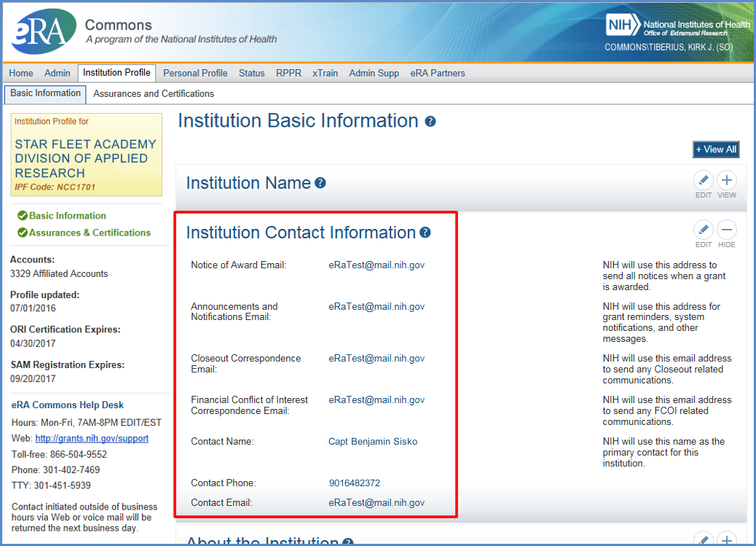
Task: Open help icon next to Institution Contact Information
Action: pos(425,233)
